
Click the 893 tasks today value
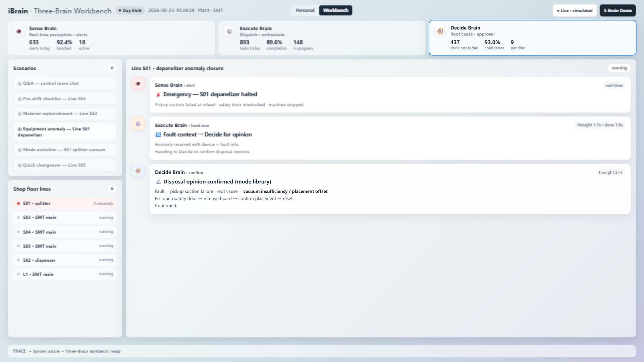(x=245, y=42)
